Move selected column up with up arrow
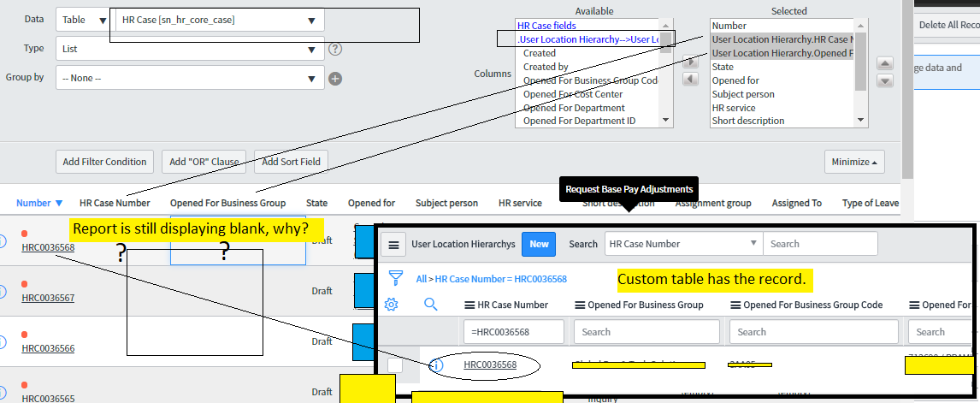The image size is (980, 403). point(885,64)
